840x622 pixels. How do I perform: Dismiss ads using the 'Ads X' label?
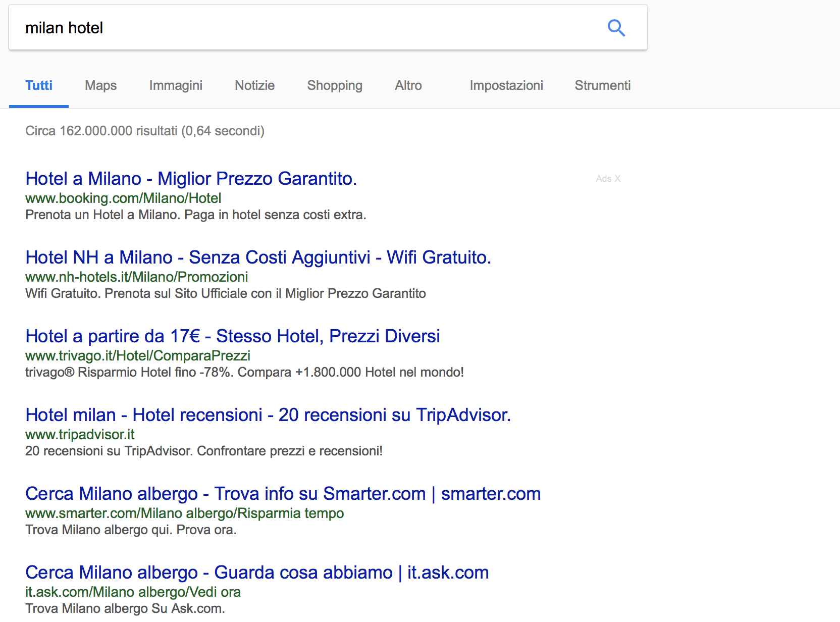[608, 179]
